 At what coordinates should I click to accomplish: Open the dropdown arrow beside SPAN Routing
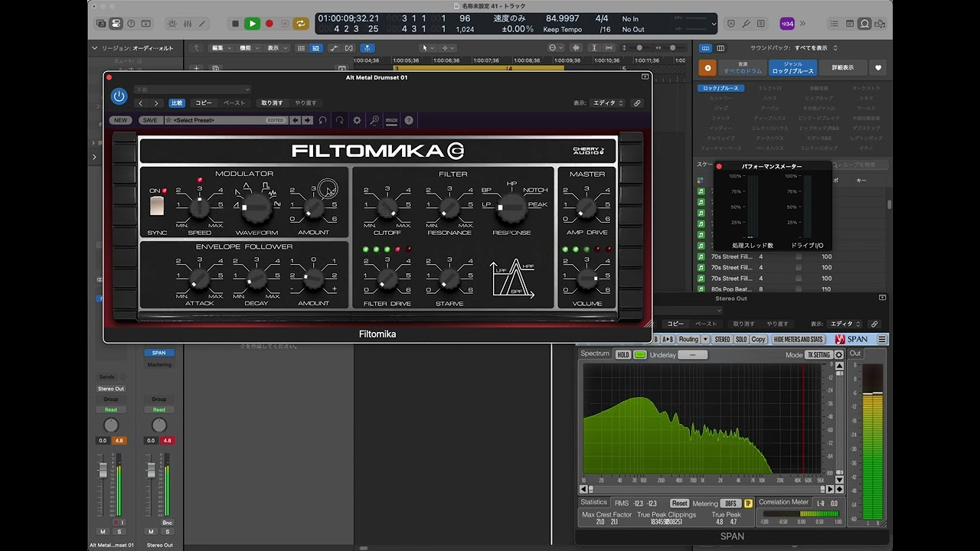(x=706, y=339)
